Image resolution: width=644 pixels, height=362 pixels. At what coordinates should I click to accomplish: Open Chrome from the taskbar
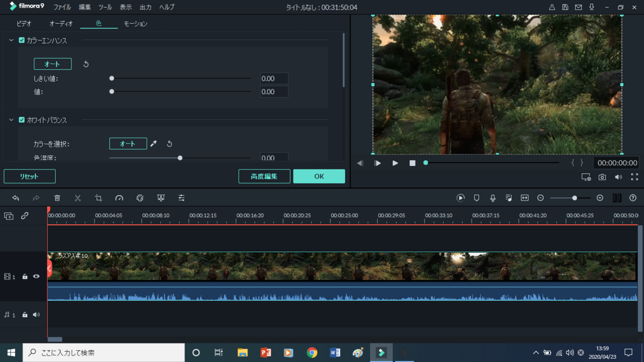pos(312,353)
